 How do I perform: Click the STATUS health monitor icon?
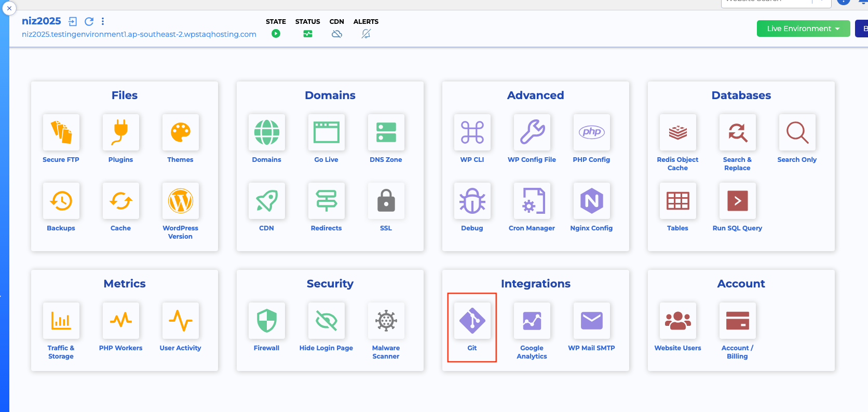[x=308, y=34]
